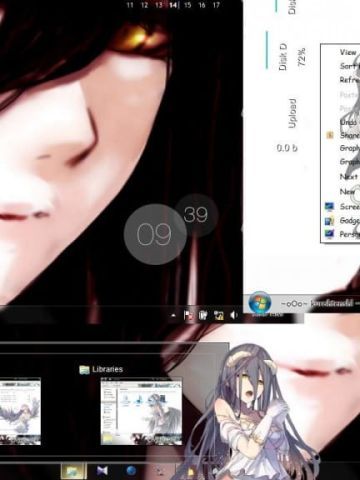The image size is (360, 480).
Task: Open the Windows Start orb
Action: click(260, 302)
